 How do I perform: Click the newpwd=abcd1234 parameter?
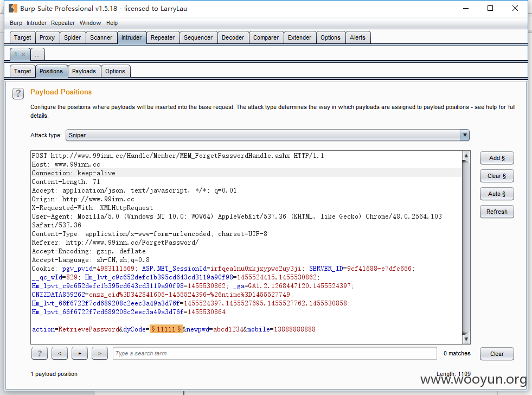215,329
